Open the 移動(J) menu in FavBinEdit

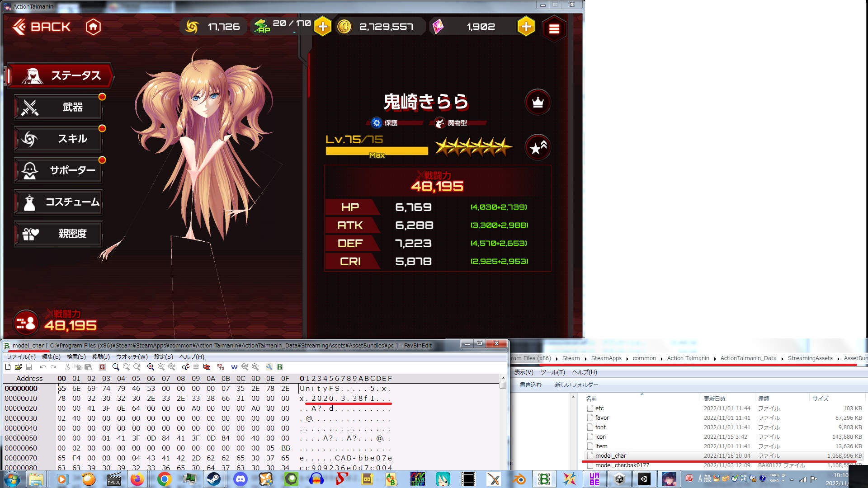tap(101, 357)
